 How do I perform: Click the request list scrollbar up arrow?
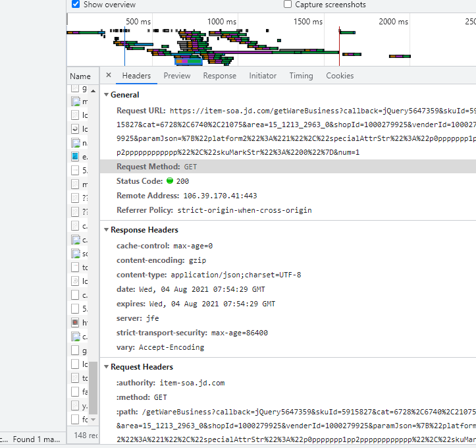coord(93,91)
